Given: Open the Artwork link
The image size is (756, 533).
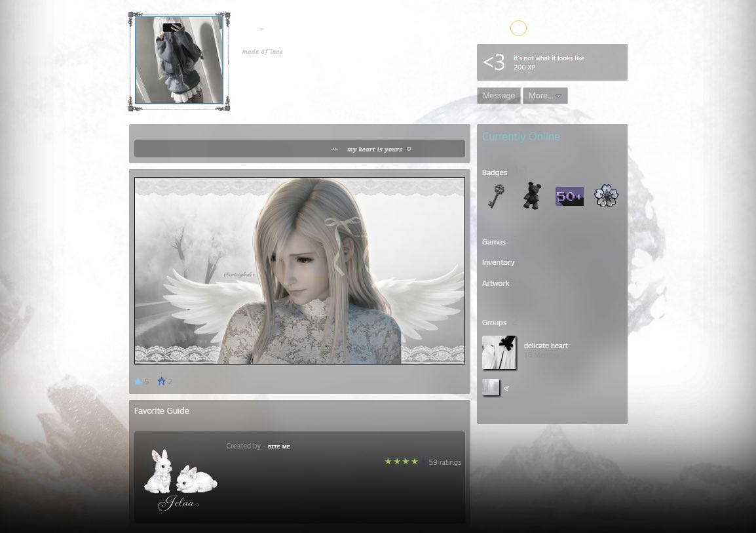Looking at the screenshot, I should (x=496, y=283).
